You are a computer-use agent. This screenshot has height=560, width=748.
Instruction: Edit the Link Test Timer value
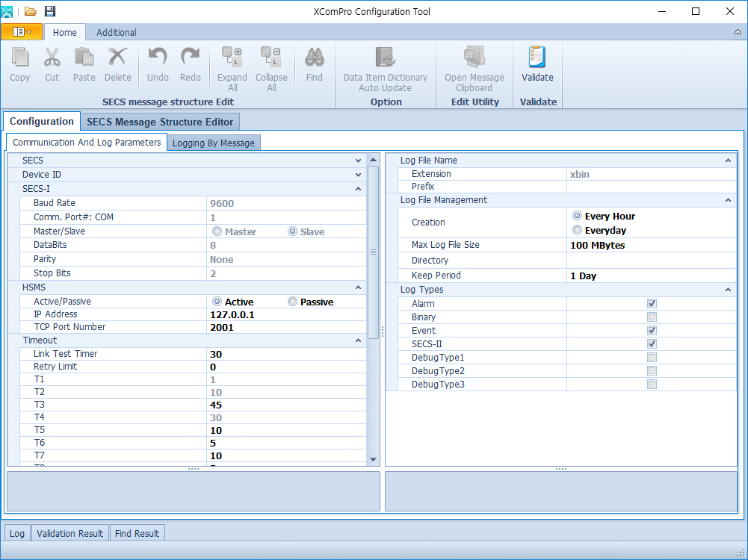[286, 354]
